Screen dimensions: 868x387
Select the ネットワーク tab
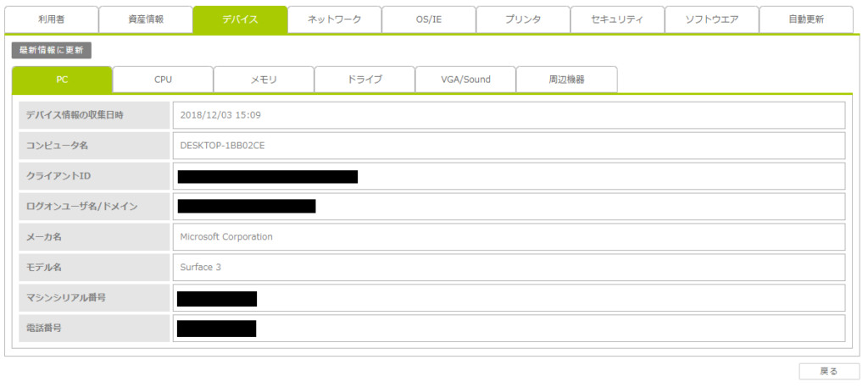click(334, 19)
